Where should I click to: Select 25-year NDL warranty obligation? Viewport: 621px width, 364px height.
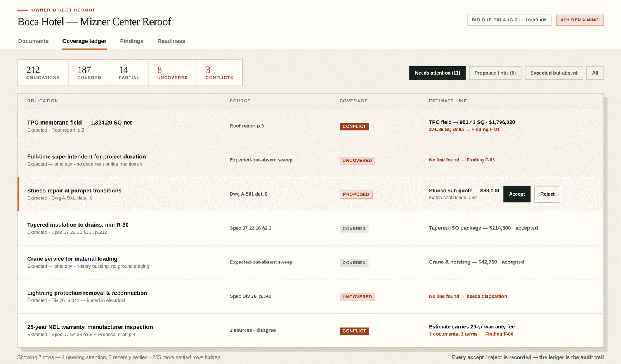click(x=310, y=330)
